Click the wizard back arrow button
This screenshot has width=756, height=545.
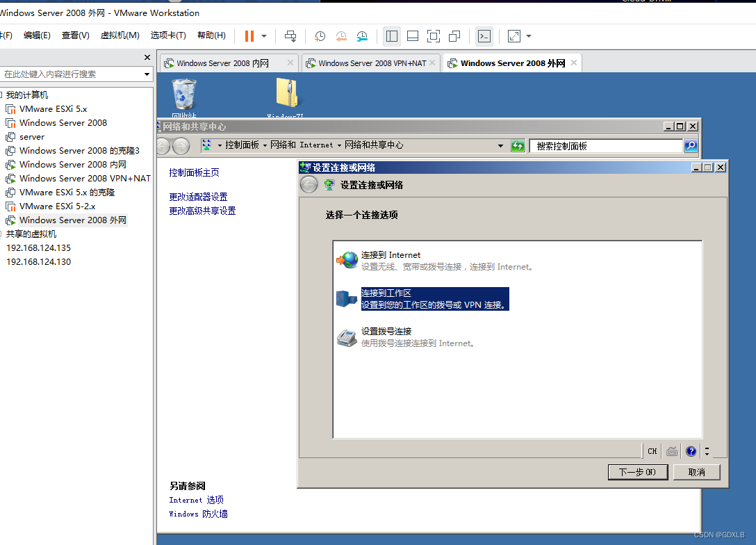[x=309, y=185]
